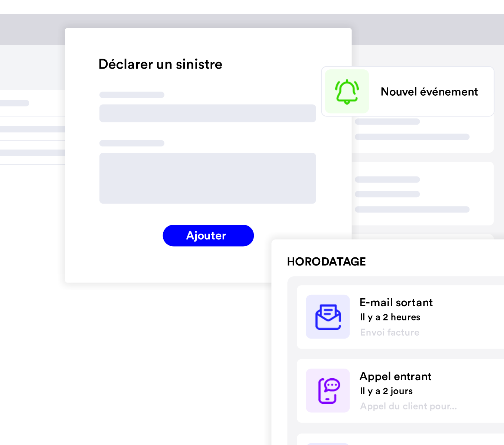Select the "Appel entrant" entry title
Image resolution: width=504 pixels, height=445 pixels.
tap(395, 376)
